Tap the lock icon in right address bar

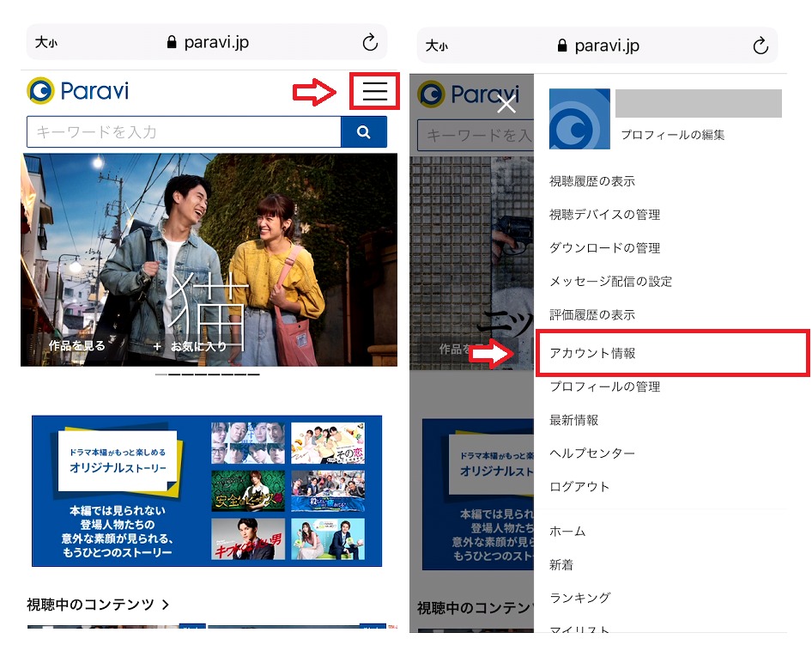(562, 46)
